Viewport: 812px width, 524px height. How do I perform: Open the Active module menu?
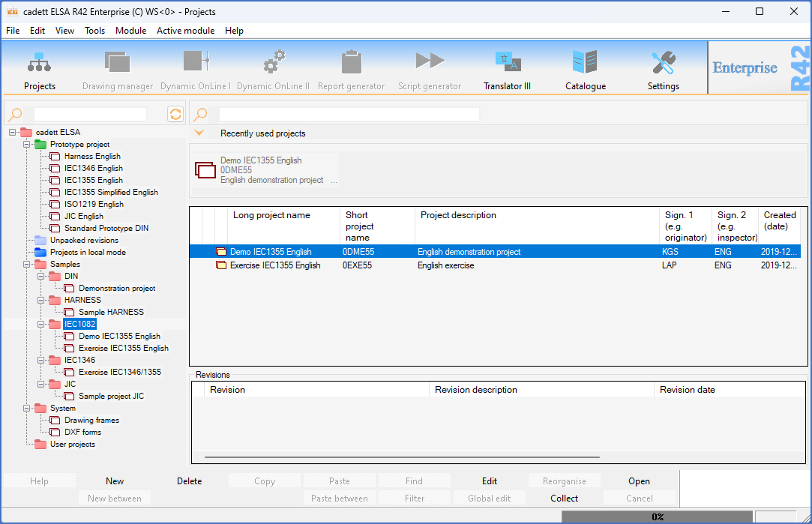185,31
